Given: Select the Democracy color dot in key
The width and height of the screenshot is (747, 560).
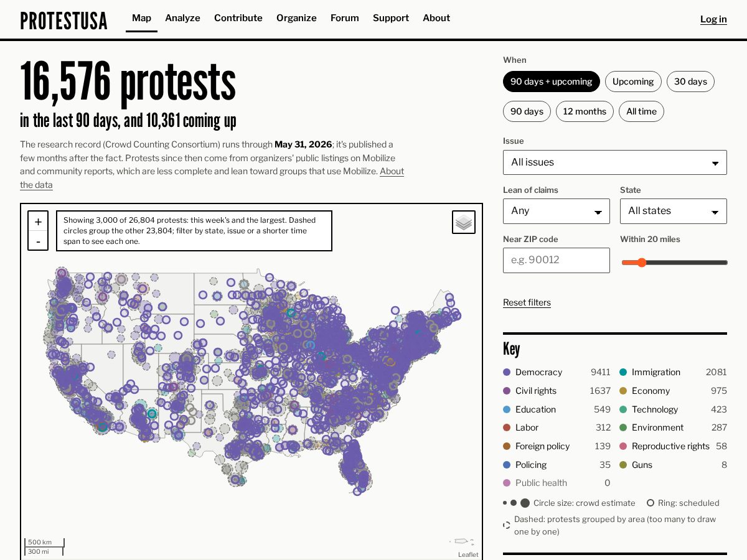Looking at the screenshot, I should coord(507,372).
